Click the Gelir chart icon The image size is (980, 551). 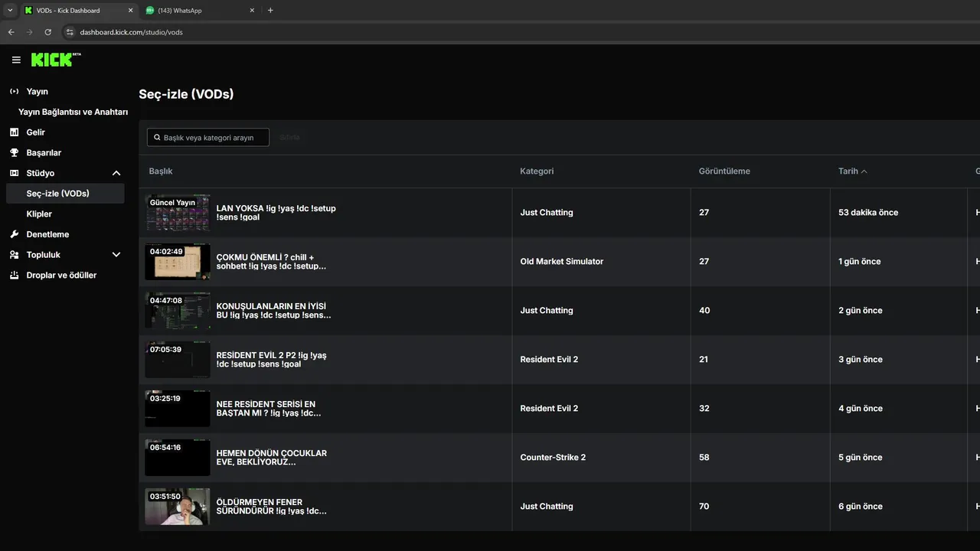tap(14, 132)
